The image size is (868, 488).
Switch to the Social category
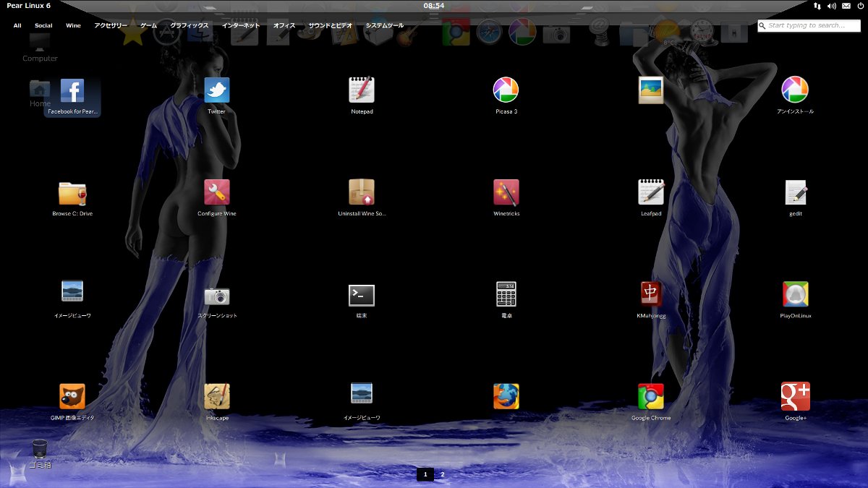[x=43, y=25]
